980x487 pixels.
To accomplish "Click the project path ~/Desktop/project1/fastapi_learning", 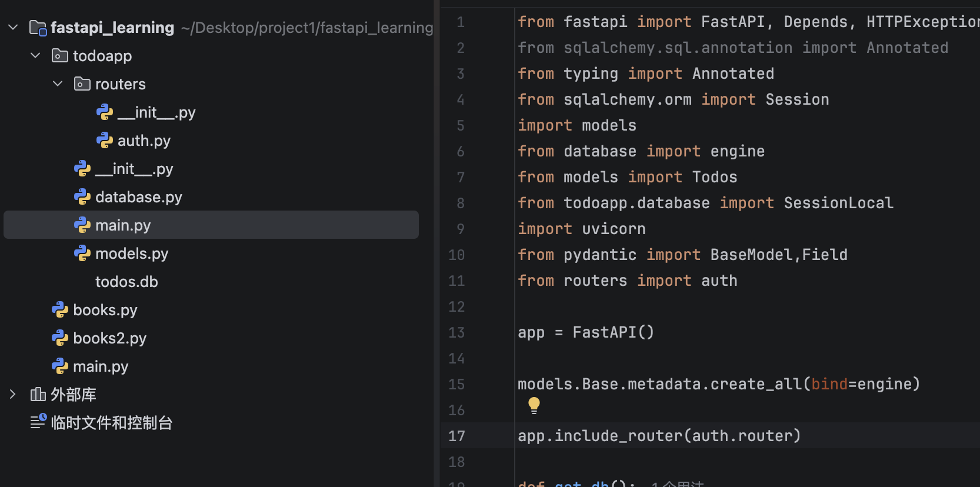I will pos(307,28).
